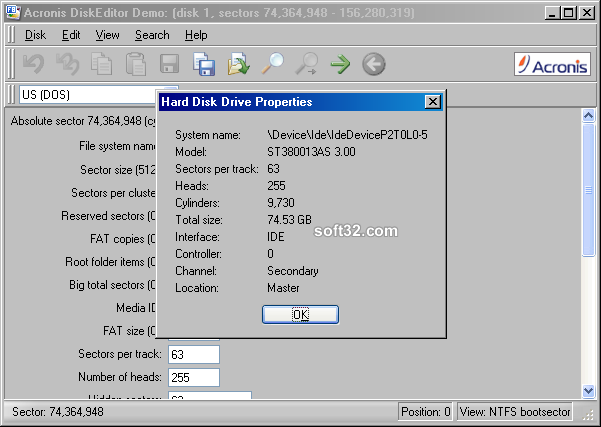Click the Undo toolbar icon

click(x=33, y=64)
